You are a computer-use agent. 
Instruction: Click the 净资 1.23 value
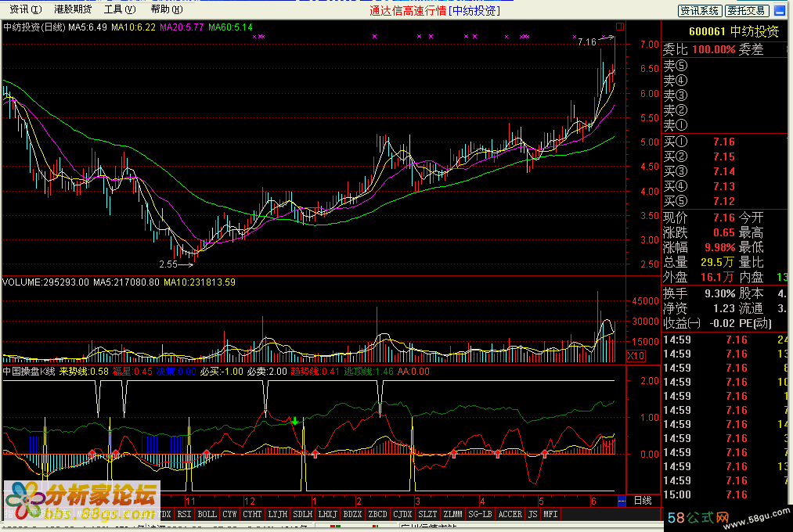click(x=723, y=308)
